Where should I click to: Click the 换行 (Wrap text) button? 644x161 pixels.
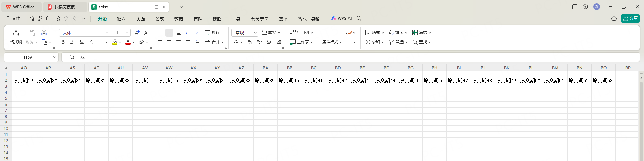coord(212,33)
